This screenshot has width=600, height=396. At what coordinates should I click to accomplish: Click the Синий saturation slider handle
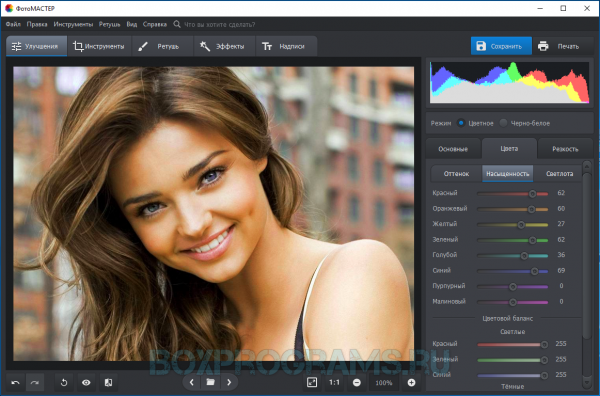[534, 271]
